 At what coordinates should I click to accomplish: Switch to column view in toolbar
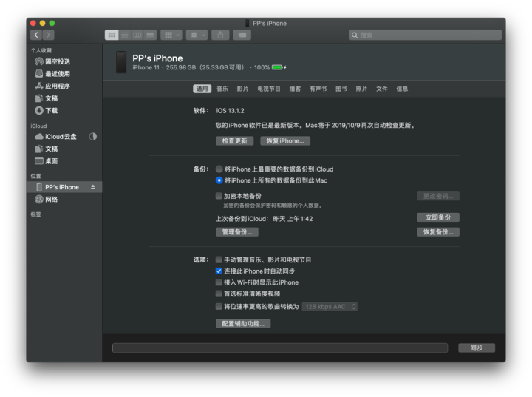137,35
